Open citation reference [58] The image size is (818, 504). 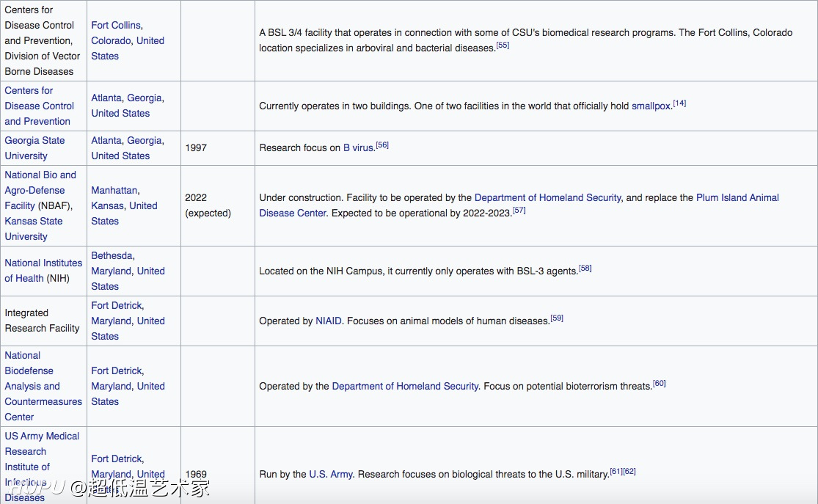585,269
